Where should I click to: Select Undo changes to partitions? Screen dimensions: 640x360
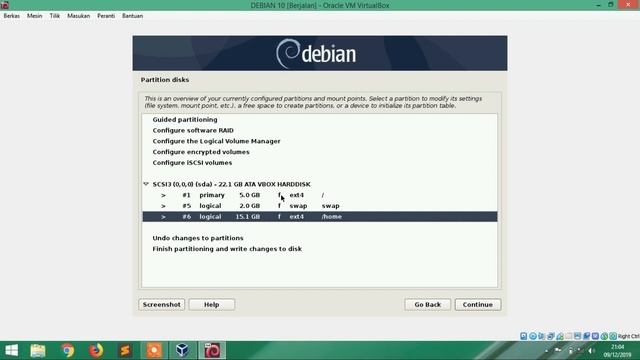(198, 238)
